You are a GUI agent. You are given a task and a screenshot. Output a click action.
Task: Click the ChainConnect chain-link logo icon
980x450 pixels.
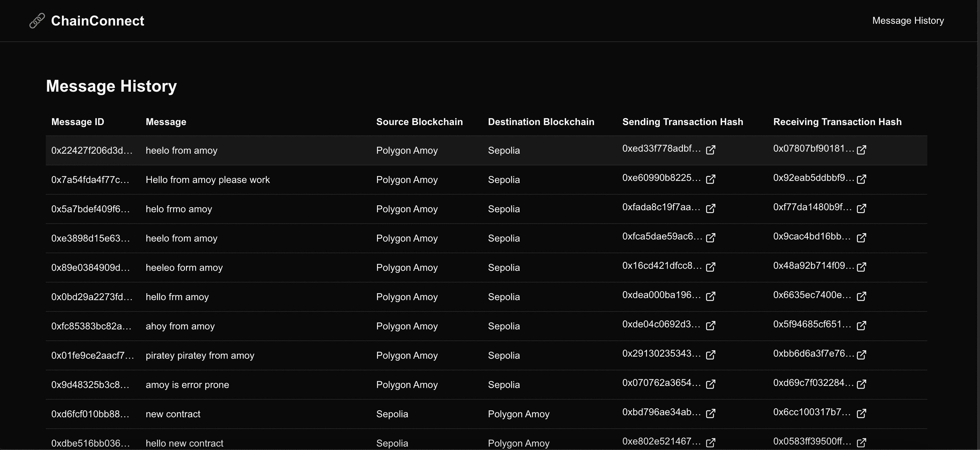(37, 21)
